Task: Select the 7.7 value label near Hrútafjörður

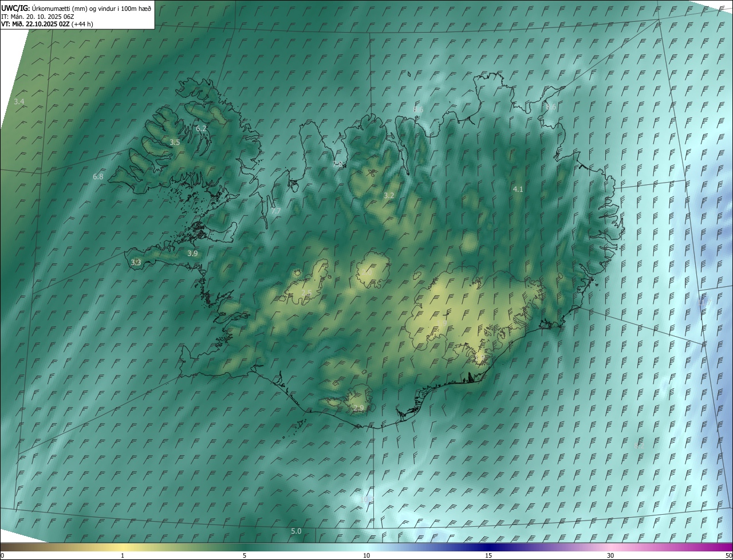Action: (x=276, y=211)
